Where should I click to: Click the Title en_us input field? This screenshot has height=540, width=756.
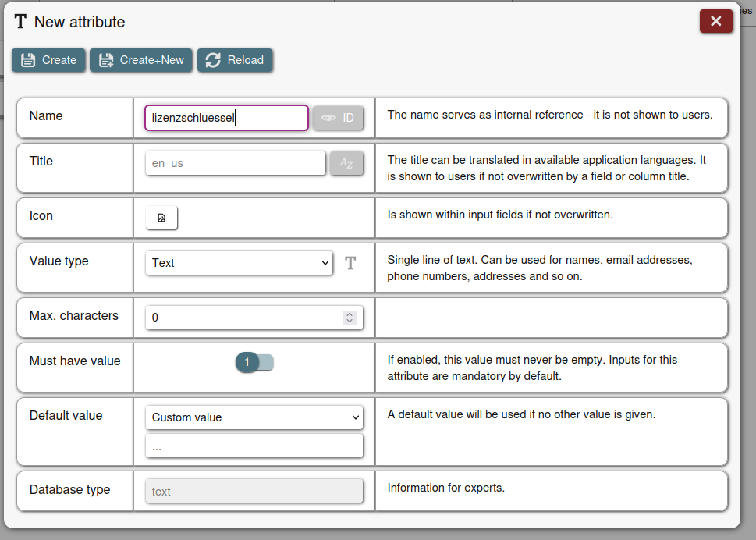(235, 163)
